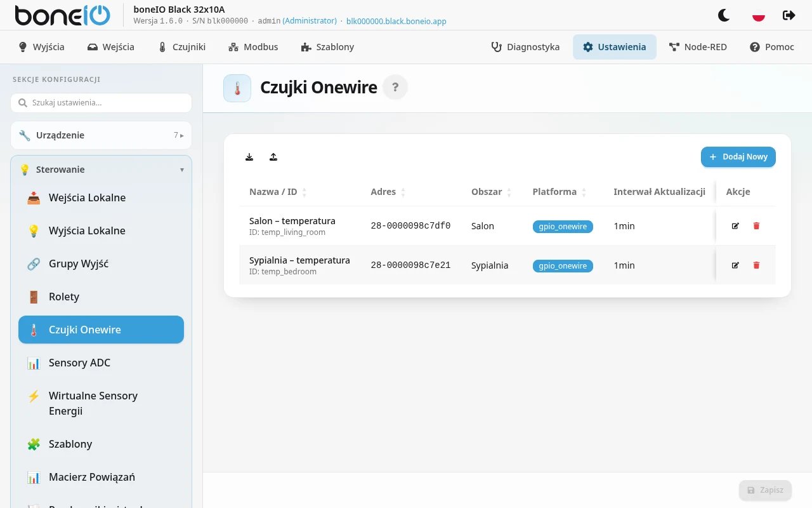Screen dimensions: 812x508
Task: Collapse the Sterowanie configuration section
Action: coord(101,170)
